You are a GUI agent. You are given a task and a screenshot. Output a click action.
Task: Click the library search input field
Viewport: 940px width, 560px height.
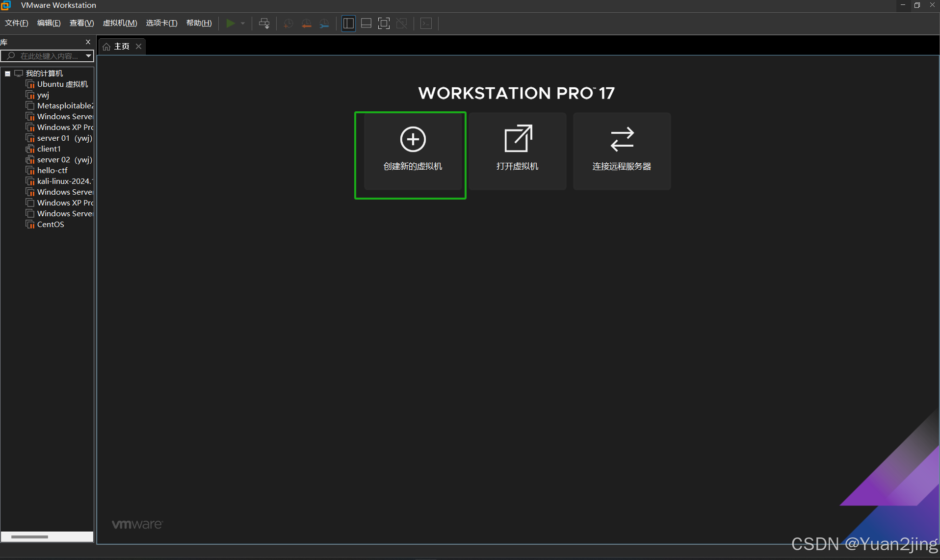[x=47, y=56]
